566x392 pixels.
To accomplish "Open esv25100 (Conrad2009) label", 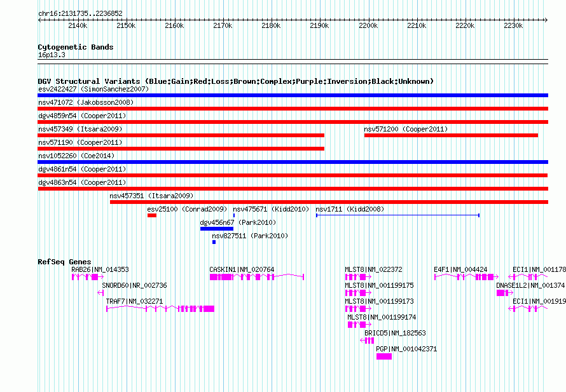I will point(187,209).
